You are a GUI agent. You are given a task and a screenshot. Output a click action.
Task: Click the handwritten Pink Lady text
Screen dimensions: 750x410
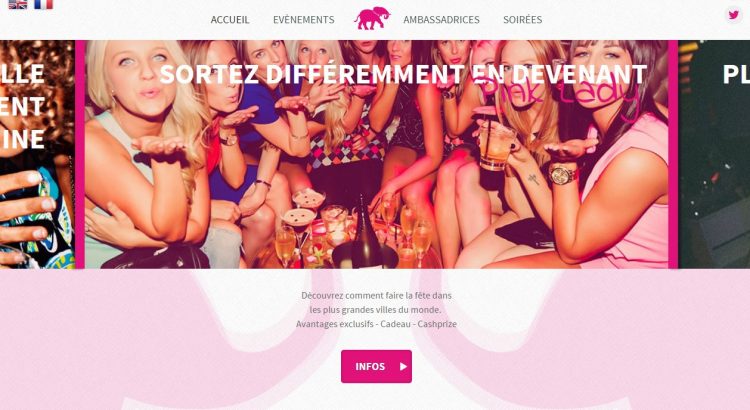pyautogui.click(x=561, y=96)
